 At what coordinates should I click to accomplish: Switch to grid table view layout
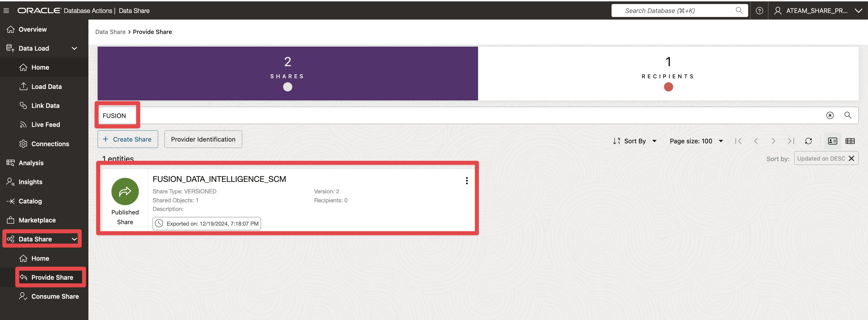(x=850, y=141)
